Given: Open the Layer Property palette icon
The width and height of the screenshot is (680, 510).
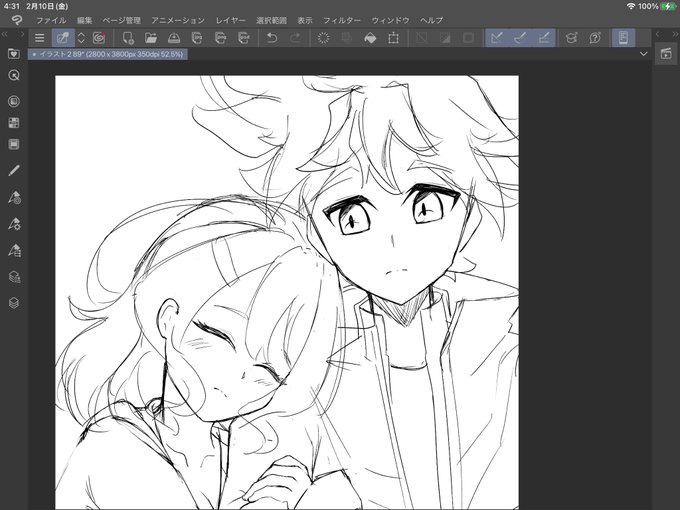Looking at the screenshot, I should tap(14, 277).
